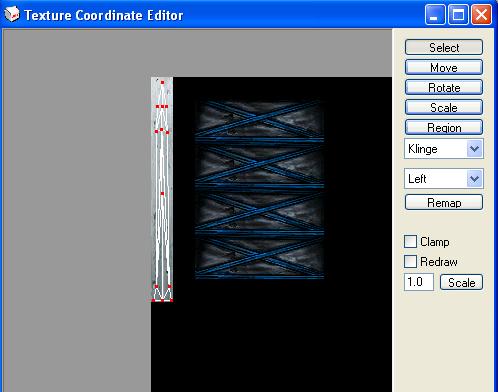Click the silver blade texture strip
This screenshot has height=392, width=498.
(x=162, y=189)
